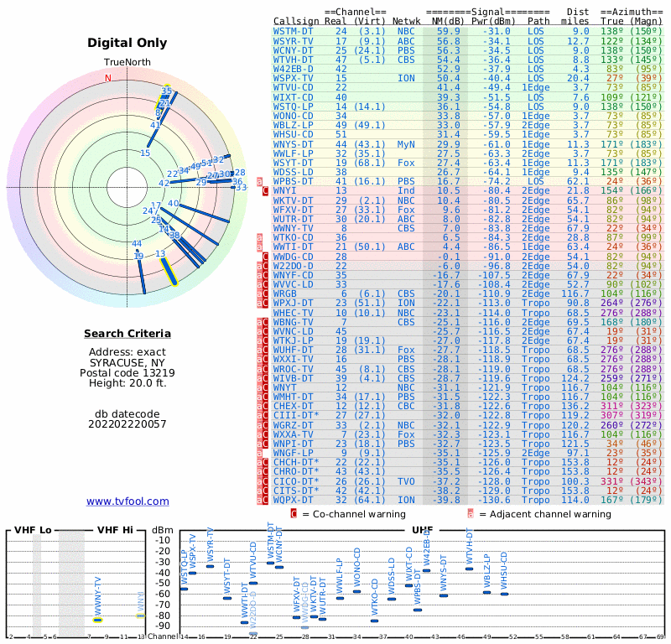Screen dimensions: 671x644
Task: Select callsign WSTQ-LP in the table
Action: (x=293, y=106)
